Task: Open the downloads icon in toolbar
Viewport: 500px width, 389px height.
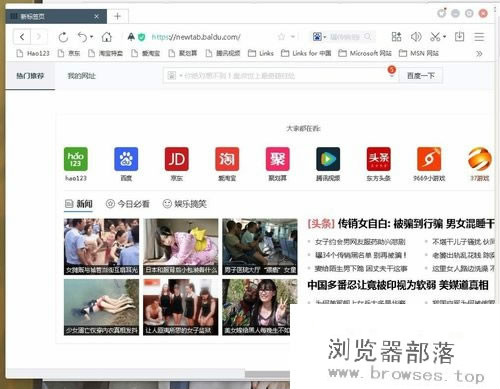Action: pos(459,37)
